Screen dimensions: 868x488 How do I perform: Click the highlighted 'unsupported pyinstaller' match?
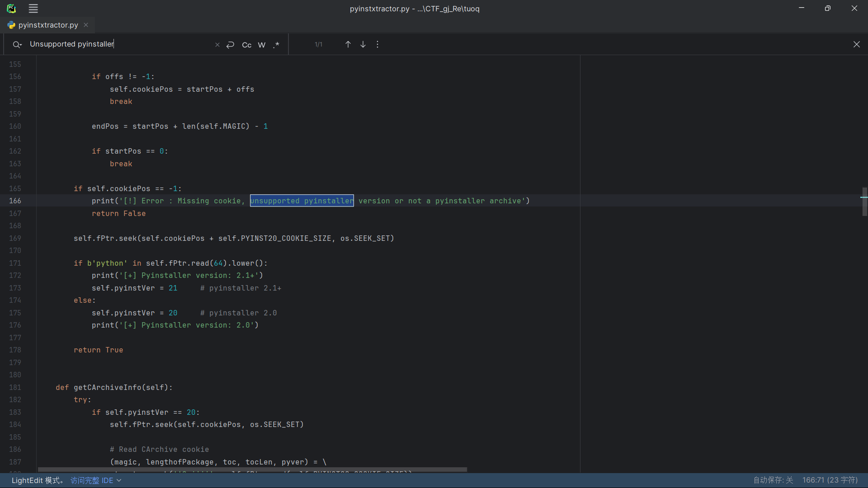click(302, 201)
